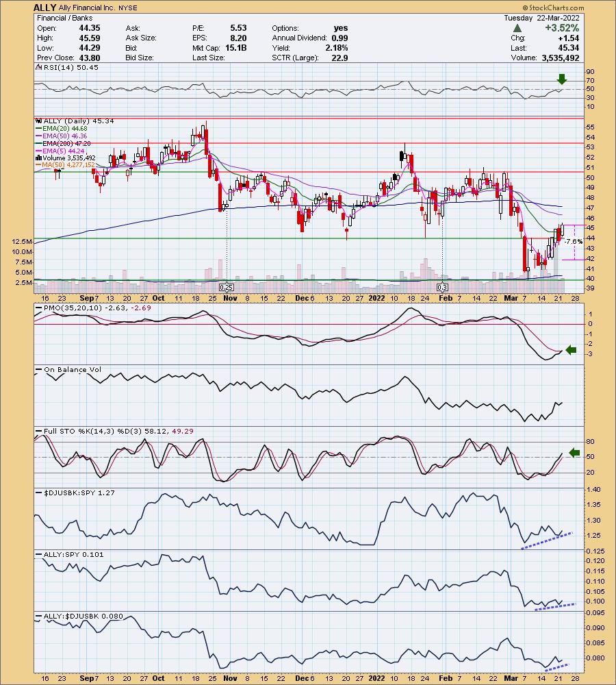The width and height of the screenshot is (616, 685).
Task: Click the EMA(50) 46.36 legend entry
Action: pyautogui.click(x=62, y=136)
